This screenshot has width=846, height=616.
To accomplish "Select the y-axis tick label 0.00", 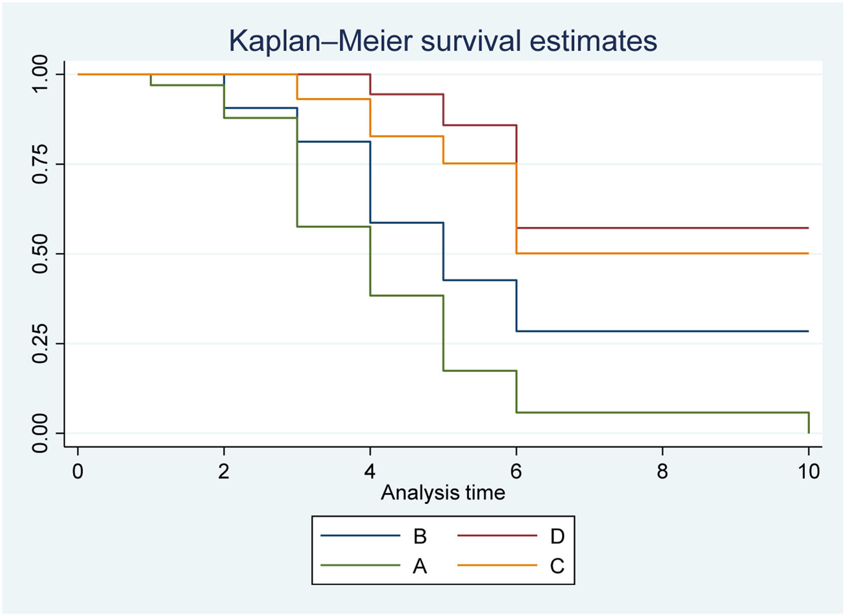I will (x=40, y=433).
